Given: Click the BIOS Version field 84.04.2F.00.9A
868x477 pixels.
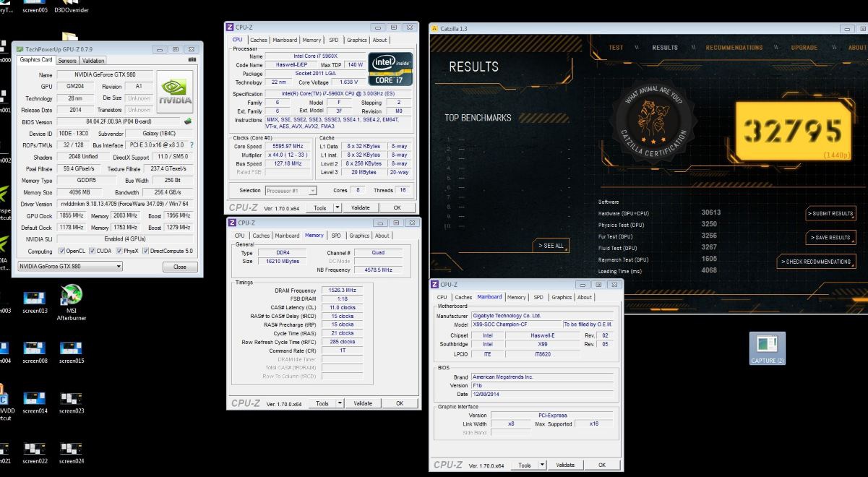Looking at the screenshot, I should pyautogui.click(x=119, y=121).
